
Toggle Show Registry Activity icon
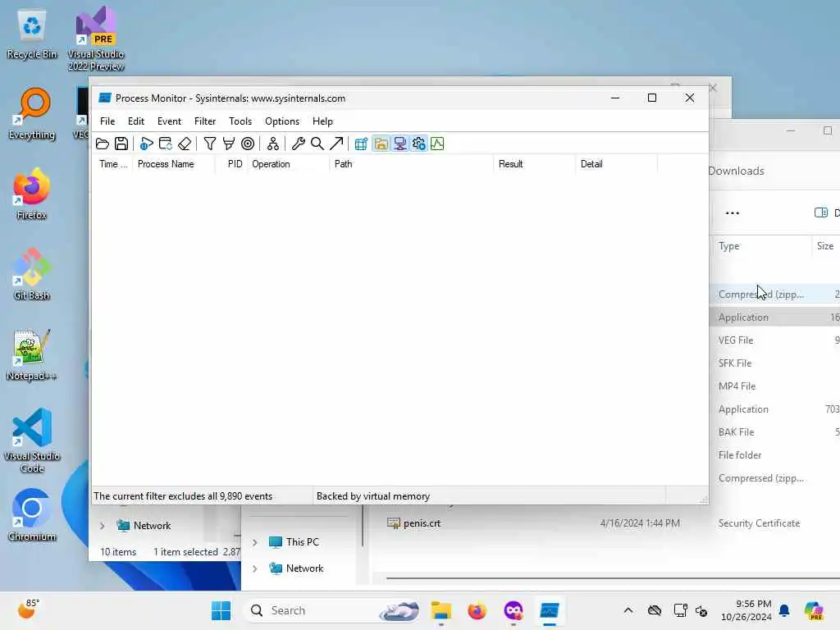tap(361, 144)
